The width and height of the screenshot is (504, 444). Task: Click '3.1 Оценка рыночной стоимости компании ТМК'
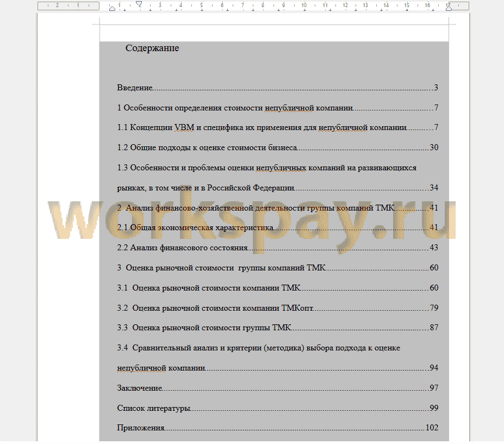(x=277, y=288)
